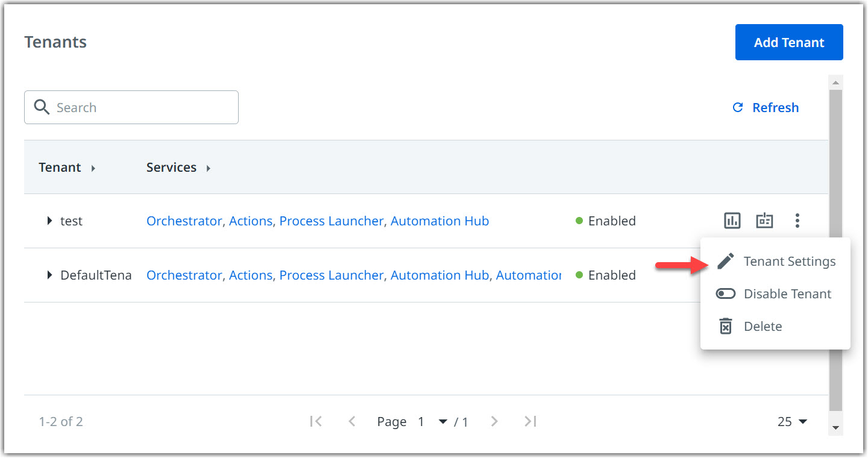Screen dimensions: 868x458
Task: Click the Services column header label
Action: [171, 168]
